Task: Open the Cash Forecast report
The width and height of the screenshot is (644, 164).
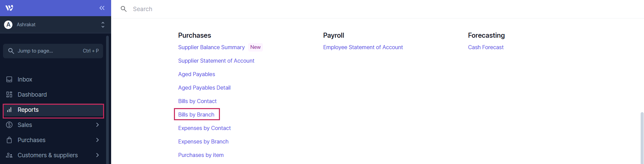Action: click(x=486, y=47)
